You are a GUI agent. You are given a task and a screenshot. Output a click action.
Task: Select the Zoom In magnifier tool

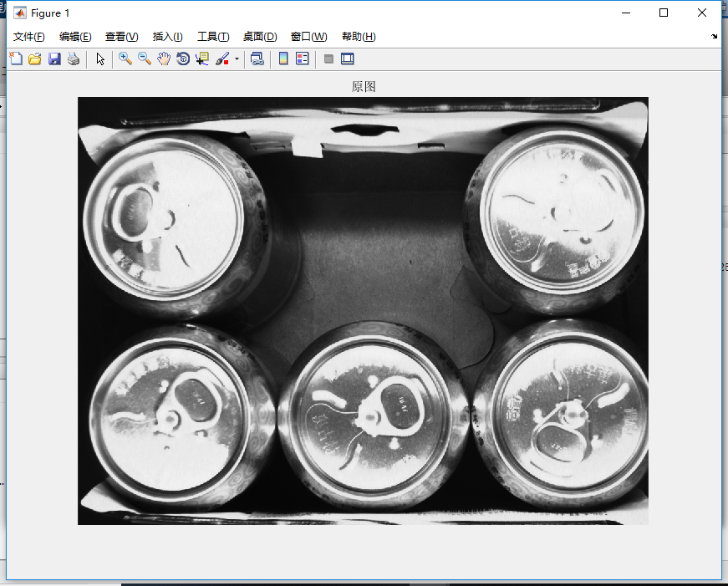125,59
